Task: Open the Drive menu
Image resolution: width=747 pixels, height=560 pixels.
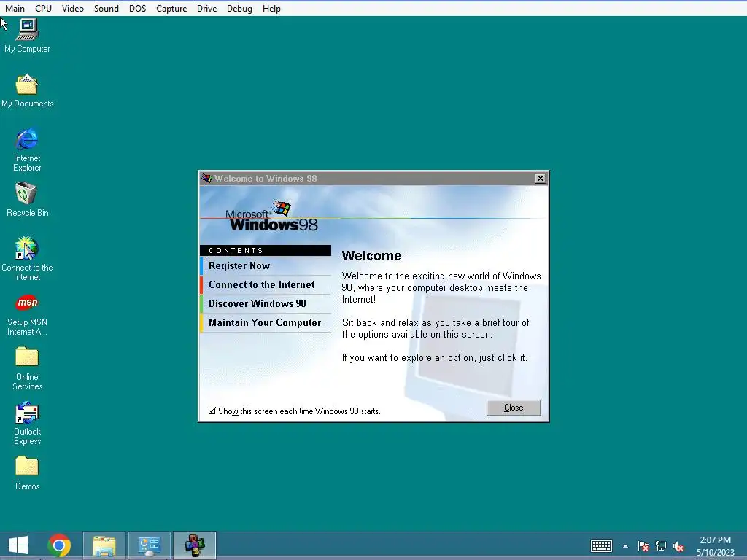Action: [206, 9]
